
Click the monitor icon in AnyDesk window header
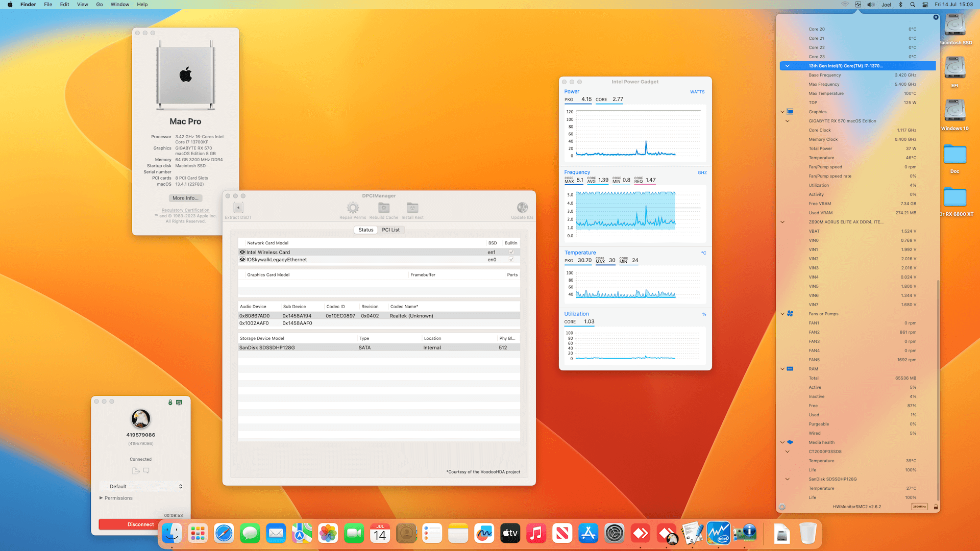[179, 403]
